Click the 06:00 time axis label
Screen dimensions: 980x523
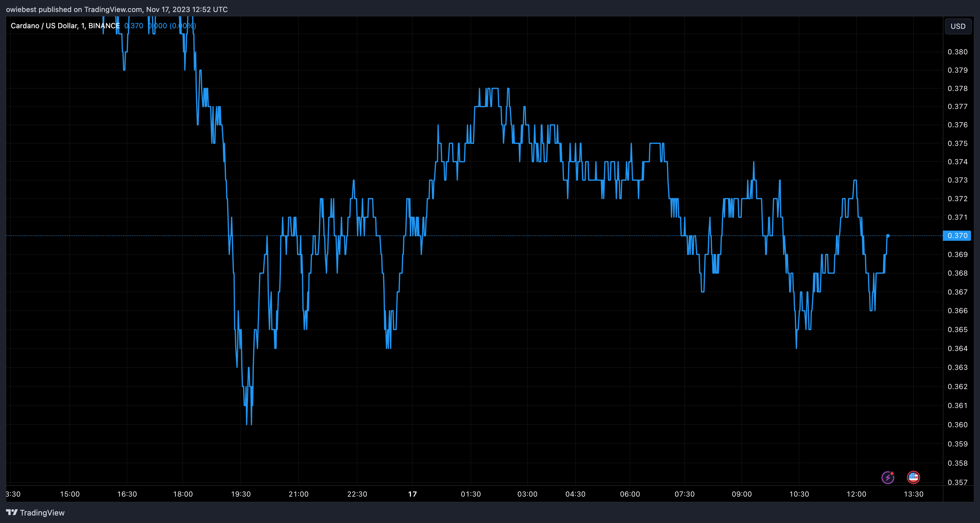click(630, 494)
